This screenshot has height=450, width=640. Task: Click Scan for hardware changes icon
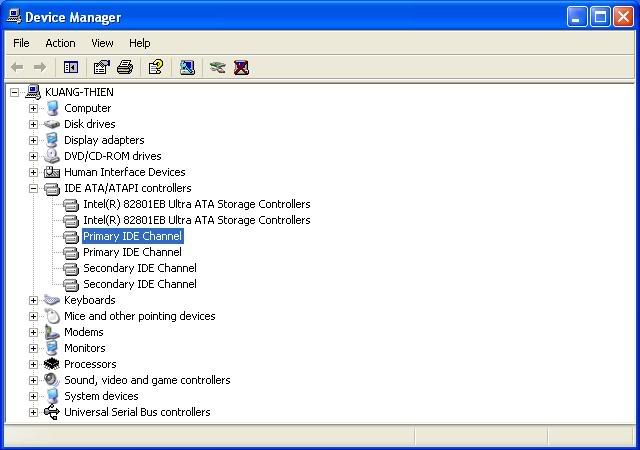tap(187, 67)
